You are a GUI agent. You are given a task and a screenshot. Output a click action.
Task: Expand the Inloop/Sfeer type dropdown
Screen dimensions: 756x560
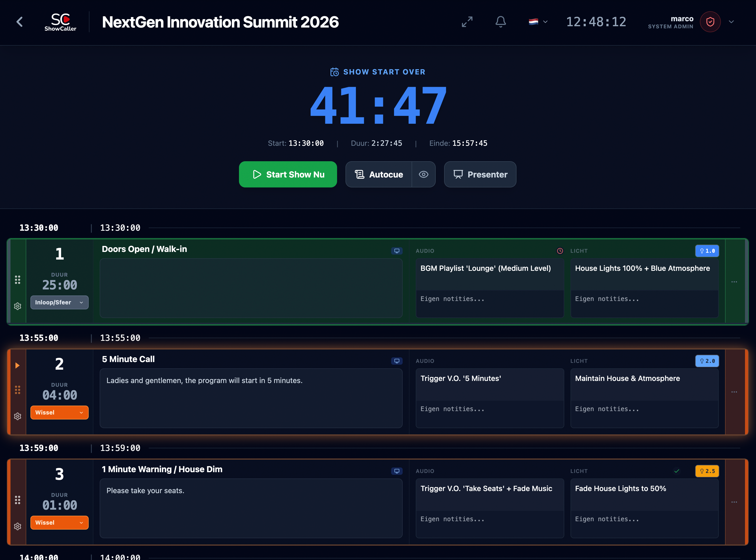point(59,302)
